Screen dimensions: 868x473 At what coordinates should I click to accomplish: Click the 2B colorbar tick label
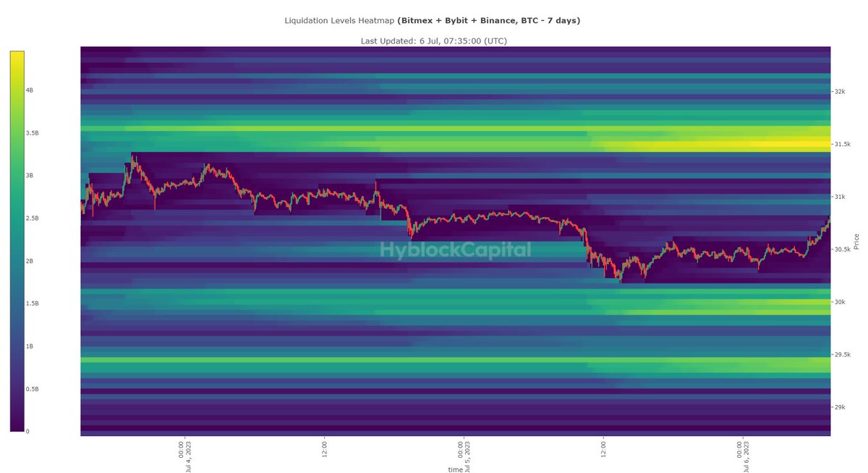30,261
